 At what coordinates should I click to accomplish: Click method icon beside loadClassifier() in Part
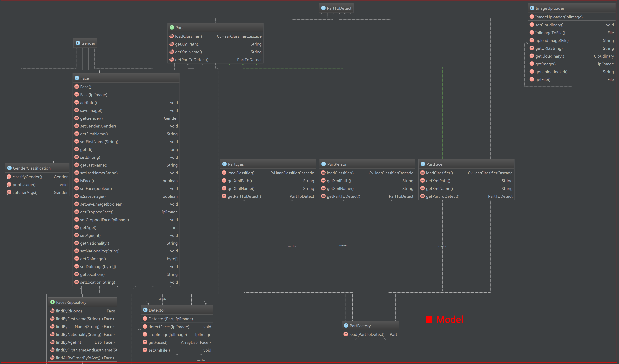(171, 36)
